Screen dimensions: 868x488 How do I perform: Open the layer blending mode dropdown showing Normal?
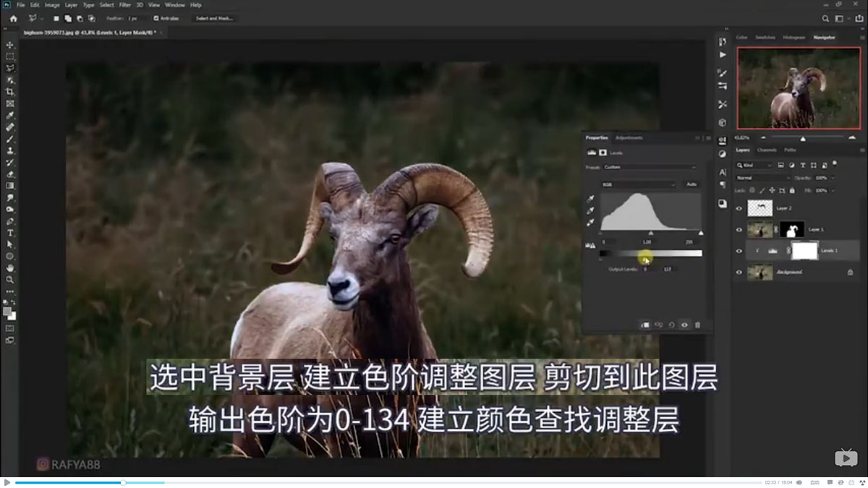761,177
